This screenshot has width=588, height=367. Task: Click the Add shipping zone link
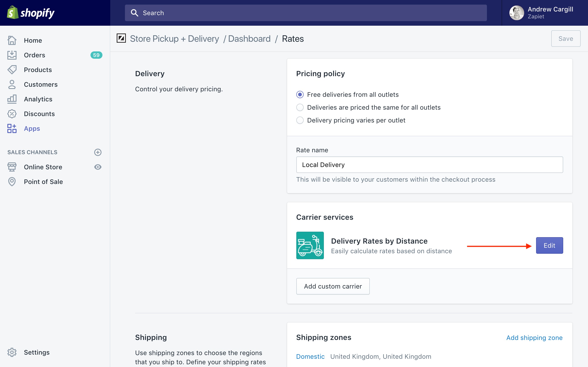coord(534,338)
